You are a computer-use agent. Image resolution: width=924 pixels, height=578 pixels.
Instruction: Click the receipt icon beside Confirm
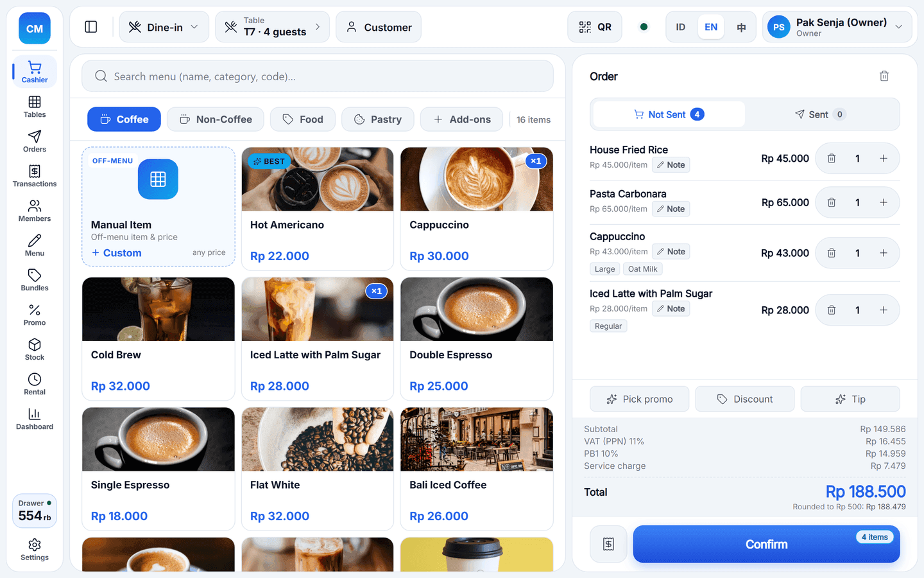[608, 544]
